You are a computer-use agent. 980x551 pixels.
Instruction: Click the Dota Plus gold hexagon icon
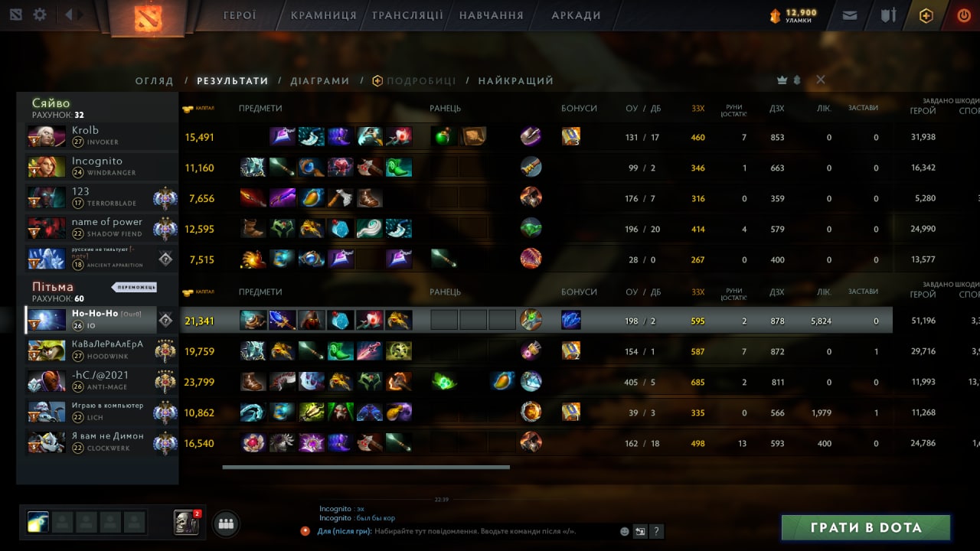[926, 15]
